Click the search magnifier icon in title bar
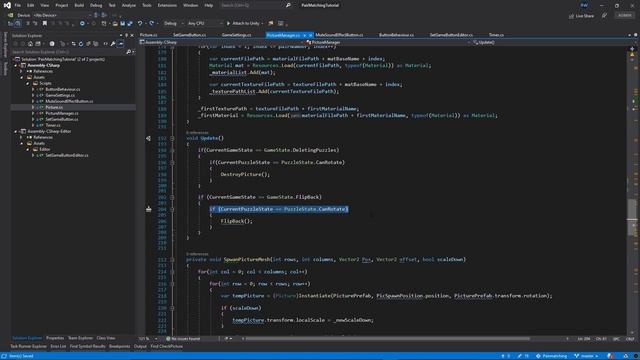This screenshot has width=640, height=360. tap(288, 5)
